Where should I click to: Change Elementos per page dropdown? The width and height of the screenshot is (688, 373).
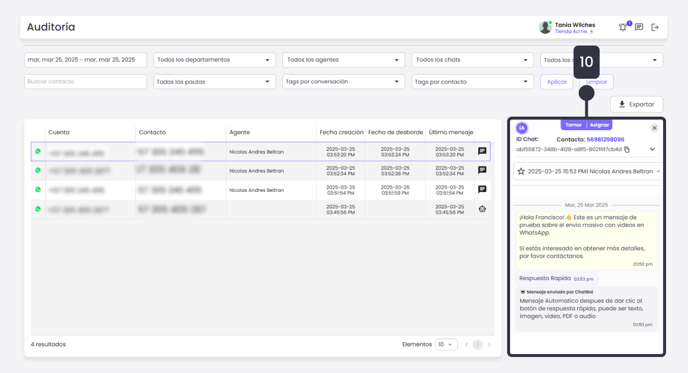pos(446,344)
